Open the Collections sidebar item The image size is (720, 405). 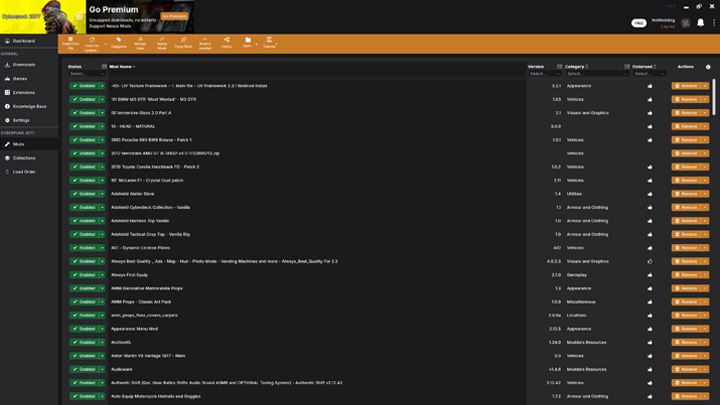(x=24, y=158)
